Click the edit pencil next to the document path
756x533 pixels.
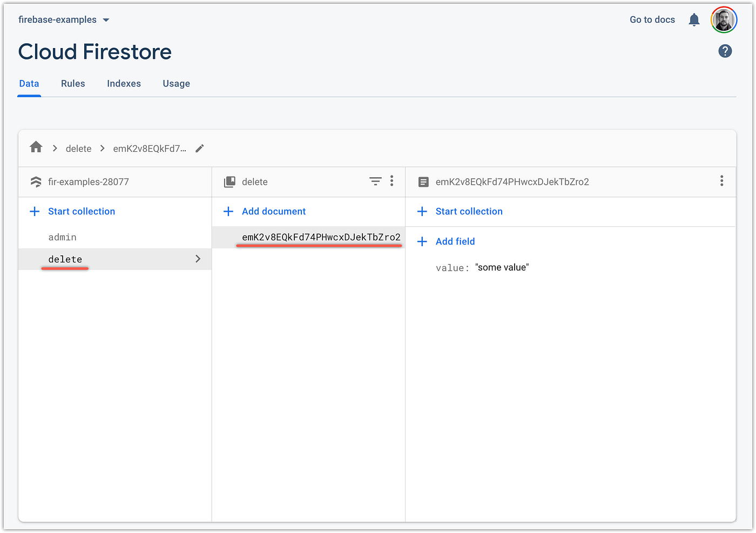tap(199, 148)
